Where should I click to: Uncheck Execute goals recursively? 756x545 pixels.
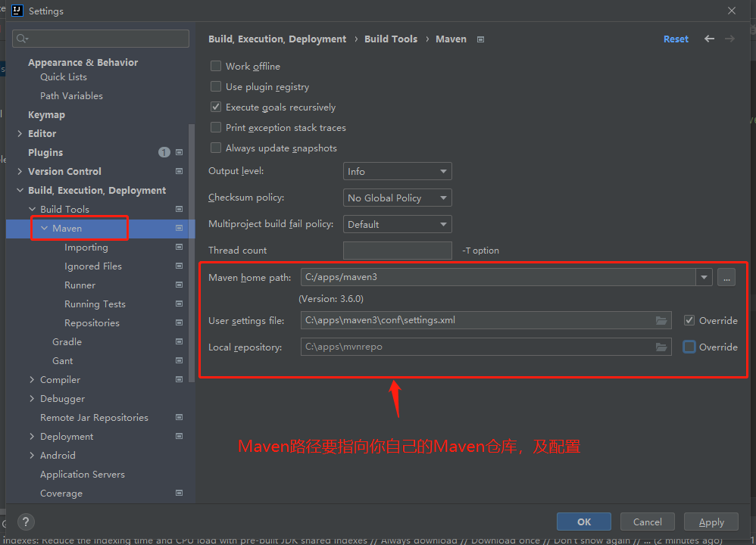coord(216,107)
